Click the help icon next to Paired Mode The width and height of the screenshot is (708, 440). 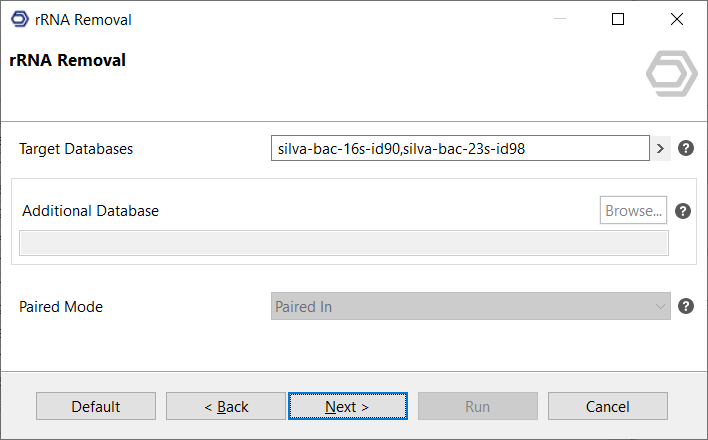(686, 306)
